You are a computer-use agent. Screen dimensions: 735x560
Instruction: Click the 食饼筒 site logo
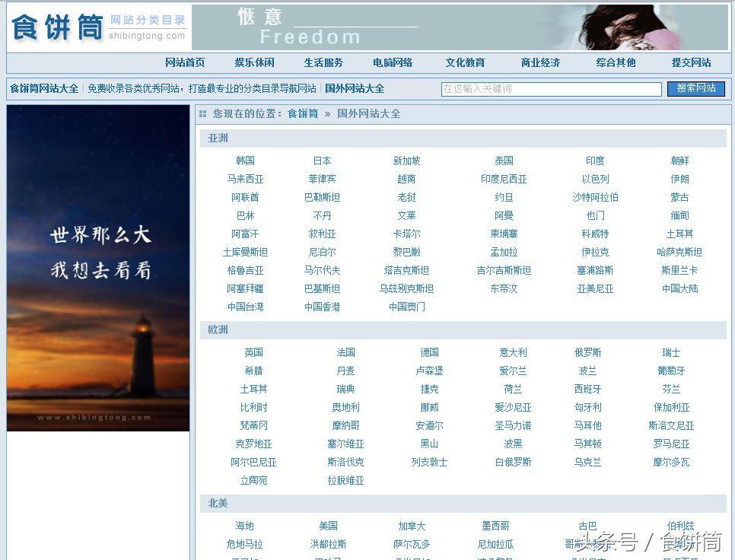tap(52, 27)
